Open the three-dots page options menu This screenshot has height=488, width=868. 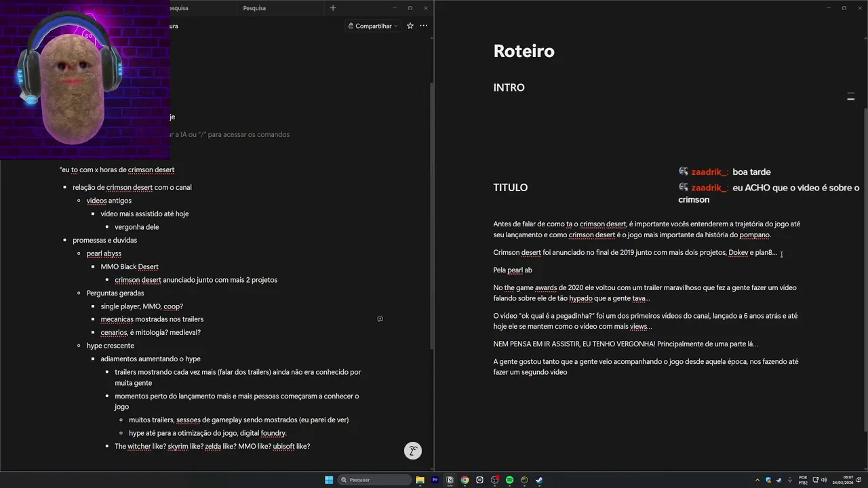coord(424,26)
